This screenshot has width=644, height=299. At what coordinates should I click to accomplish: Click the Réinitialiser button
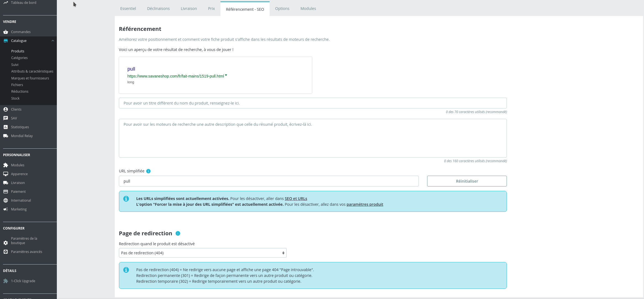click(x=467, y=181)
